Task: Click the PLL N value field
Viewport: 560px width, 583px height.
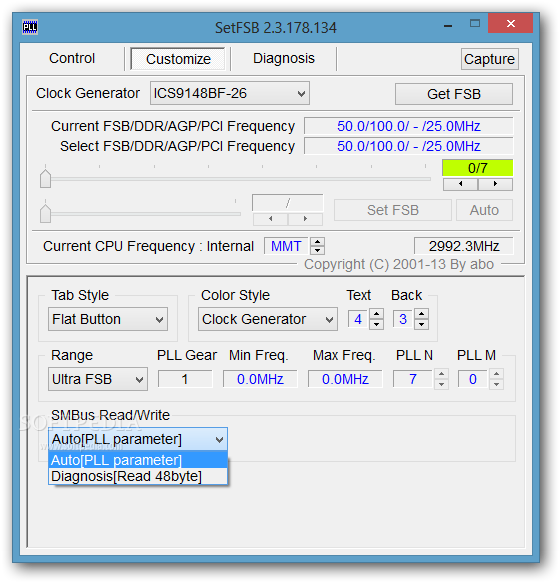Action: 412,379
